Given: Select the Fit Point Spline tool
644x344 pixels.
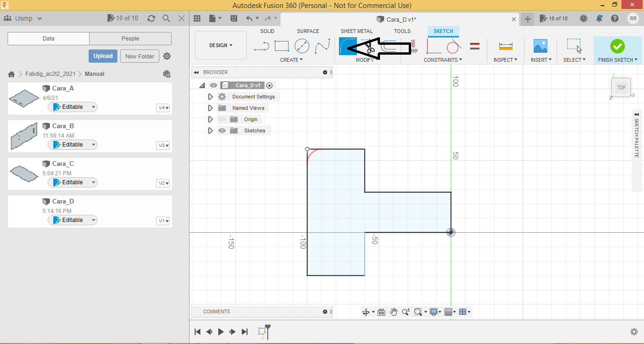Looking at the screenshot, I should coord(322,46).
